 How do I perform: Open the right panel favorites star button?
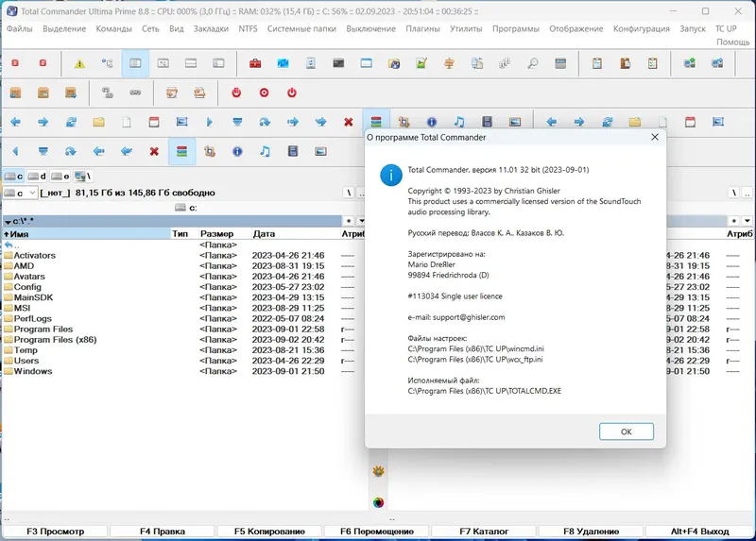(734, 221)
